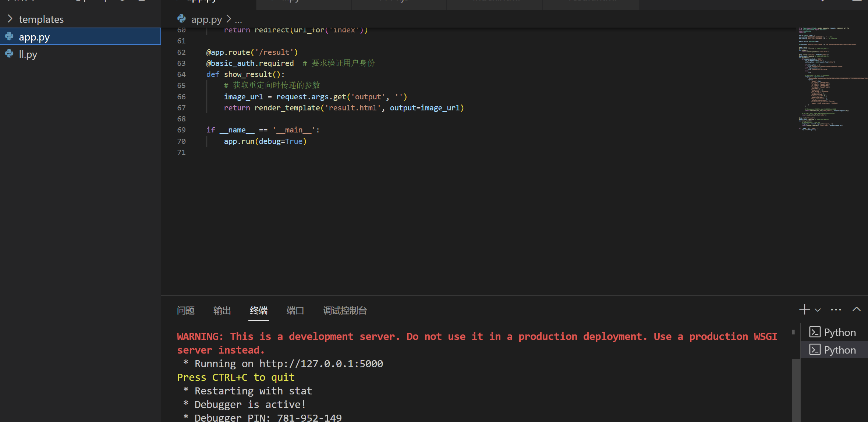
Task: Select the first Python terminal
Action: tap(834, 332)
